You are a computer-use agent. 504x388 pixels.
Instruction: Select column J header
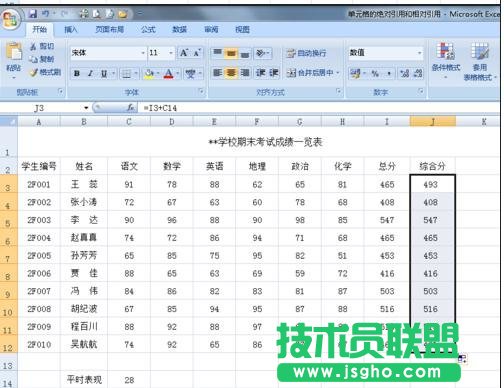tap(432, 122)
